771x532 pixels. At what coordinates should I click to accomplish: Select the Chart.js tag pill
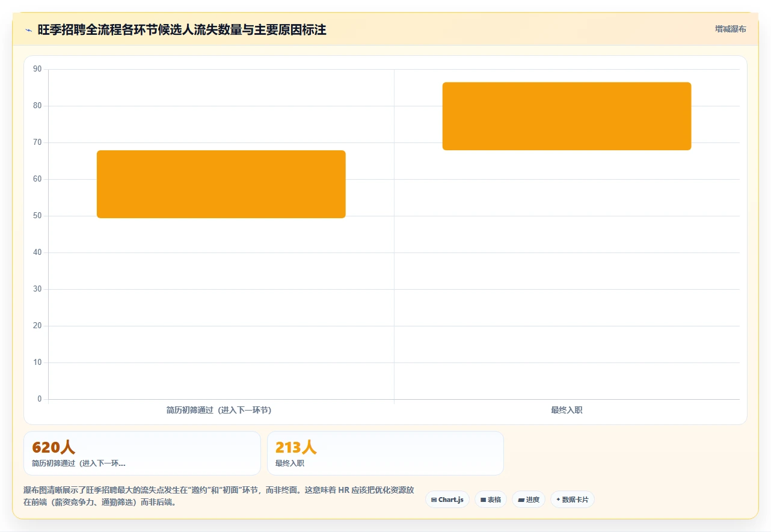point(447,500)
